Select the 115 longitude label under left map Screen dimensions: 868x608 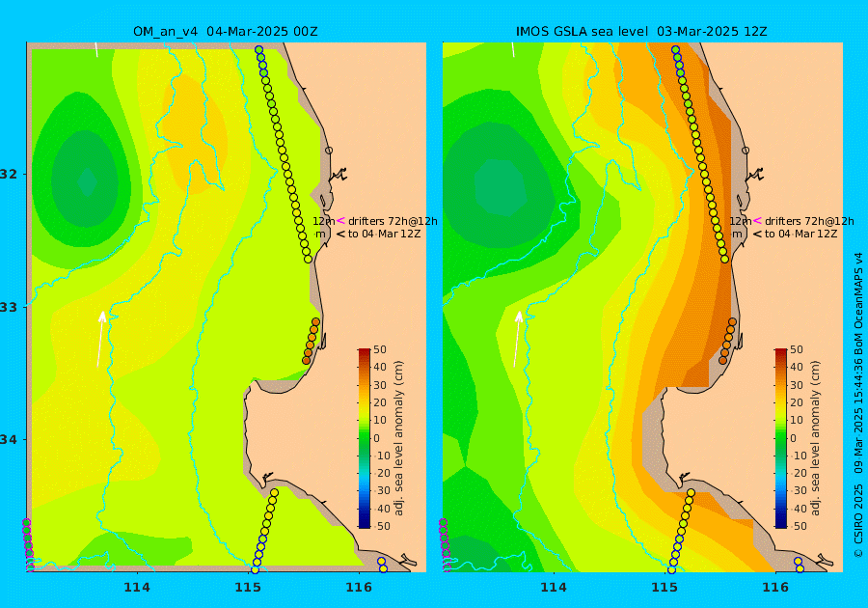pyautogui.click(x=248, y=587)
